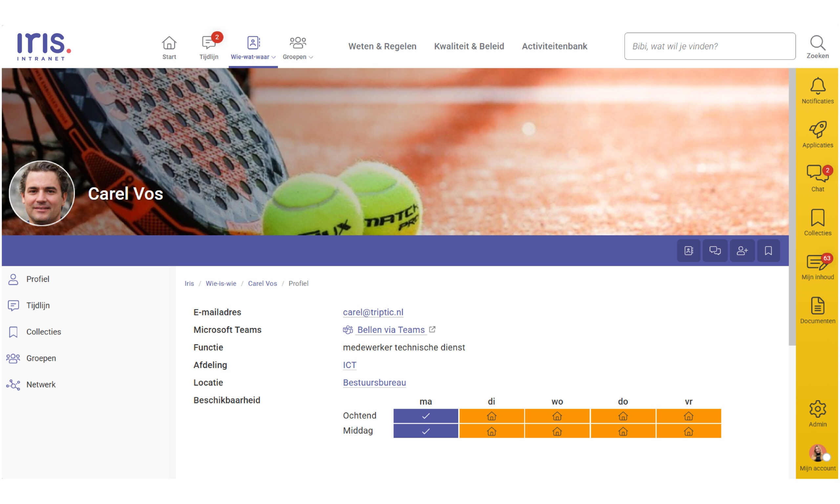The image size is (840, 504).
Task: Click the 'medewerker technische dienst' function text
Action: [404, 347]
